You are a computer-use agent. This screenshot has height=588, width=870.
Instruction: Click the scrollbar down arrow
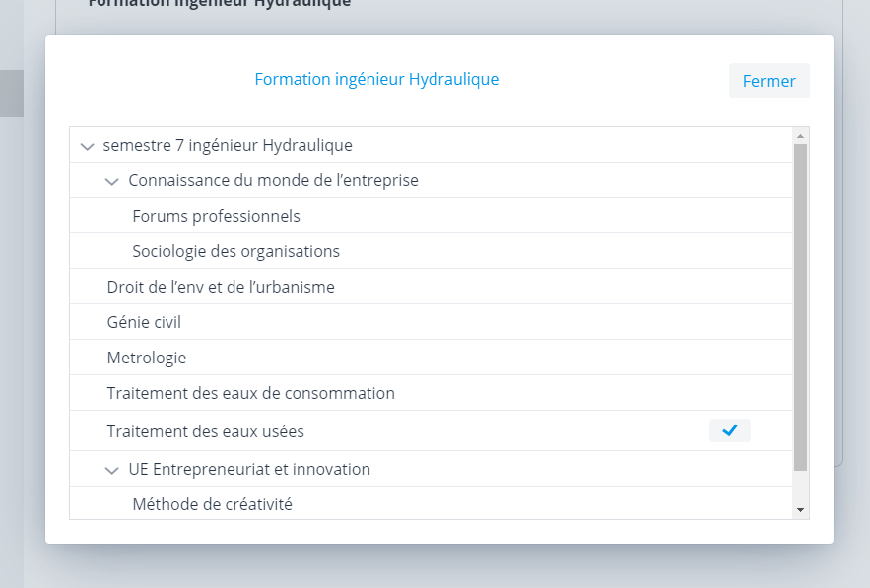800,510
